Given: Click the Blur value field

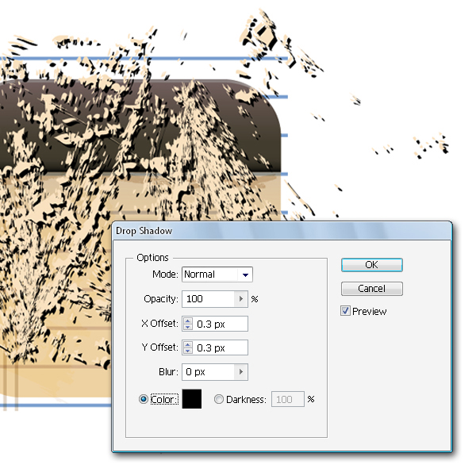Looking at the screenshot, I should (x=208, y=372).
